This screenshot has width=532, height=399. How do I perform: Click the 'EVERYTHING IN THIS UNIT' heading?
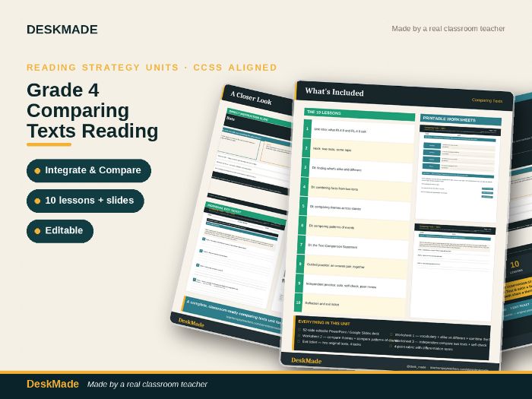click(324, 323)
